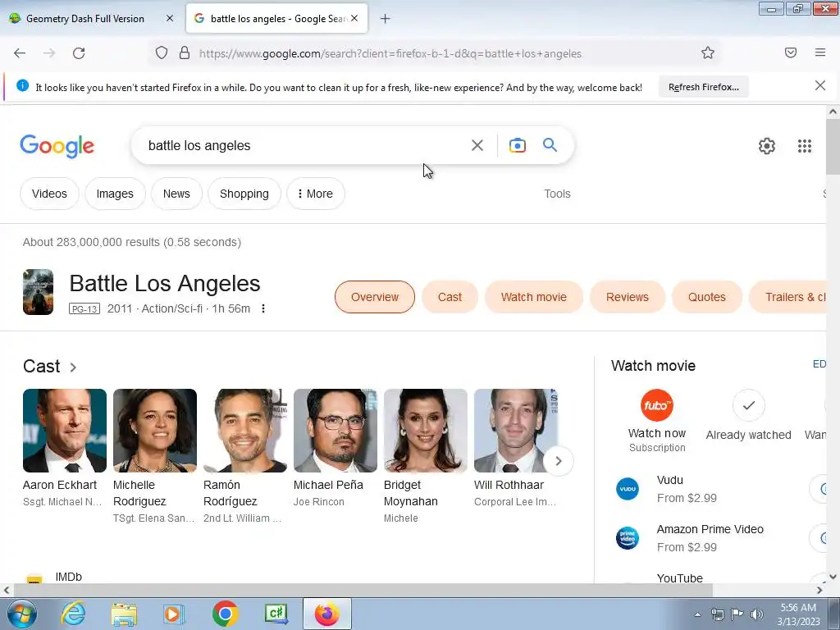Screen dimensions: 840x630
Task: Filter results by News
Action: click(176, 194)
